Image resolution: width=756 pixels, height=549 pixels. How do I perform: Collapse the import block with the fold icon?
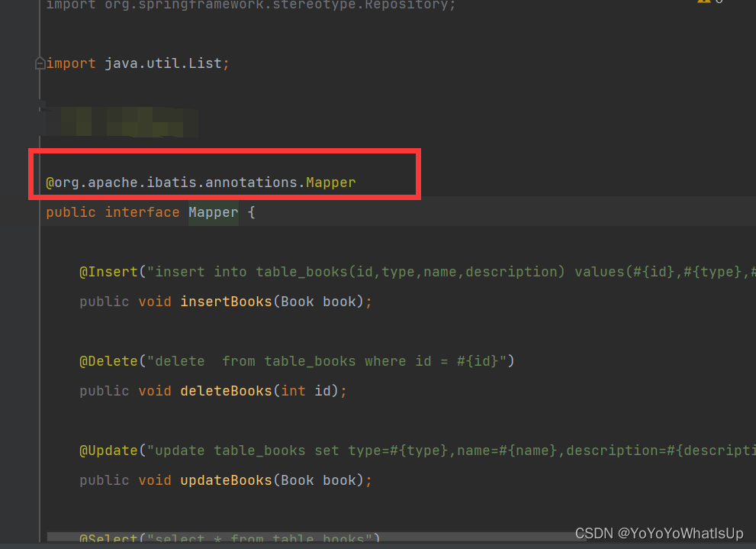click(40, 63)
